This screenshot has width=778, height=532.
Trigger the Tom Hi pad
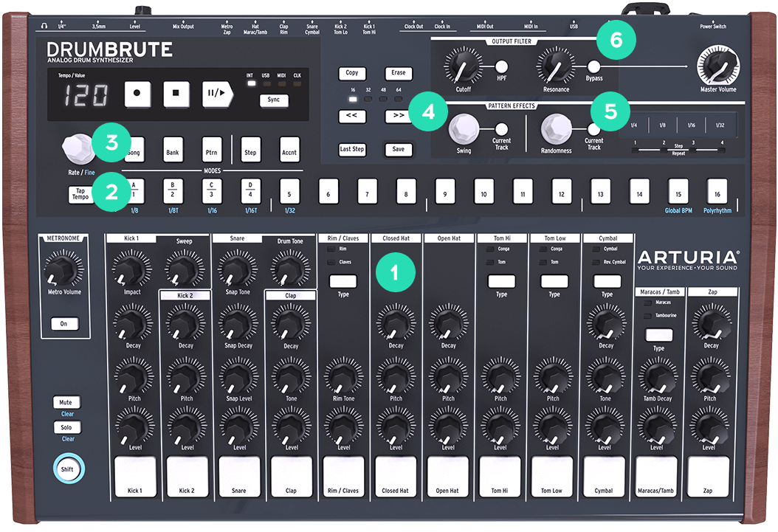[x=500, y=477]
